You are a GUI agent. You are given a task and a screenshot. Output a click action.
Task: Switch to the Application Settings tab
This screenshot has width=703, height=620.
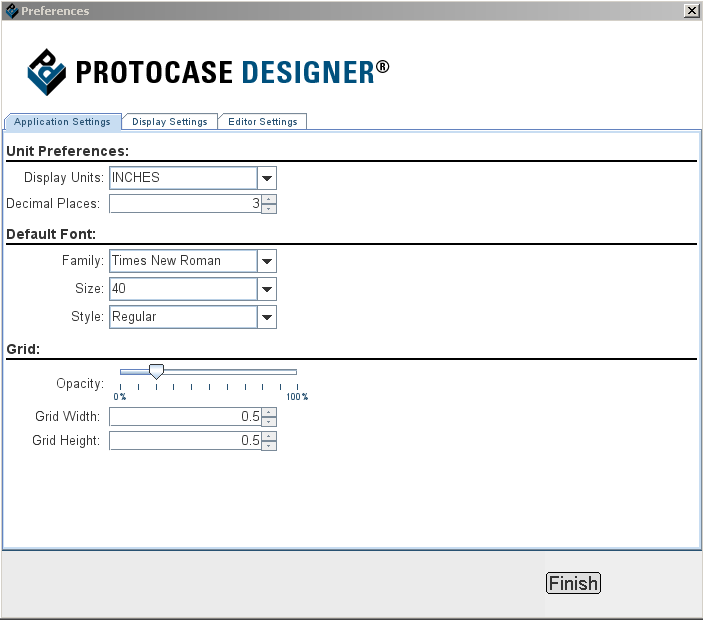click(x=62, y=122)
